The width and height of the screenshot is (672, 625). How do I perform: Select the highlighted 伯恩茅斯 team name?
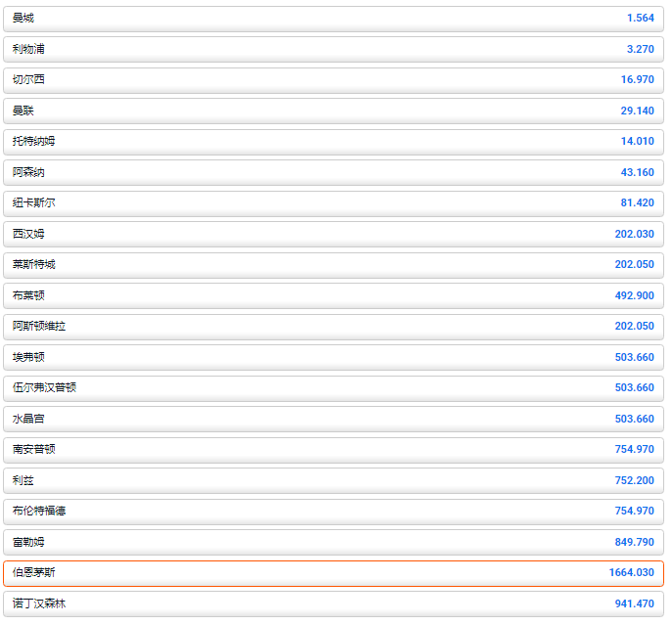pyautogui.click(x=34, y=573)
